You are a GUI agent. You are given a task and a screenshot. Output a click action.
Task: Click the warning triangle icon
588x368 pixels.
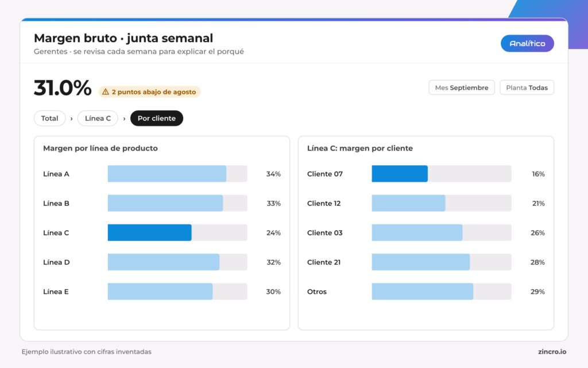point(106,91)
